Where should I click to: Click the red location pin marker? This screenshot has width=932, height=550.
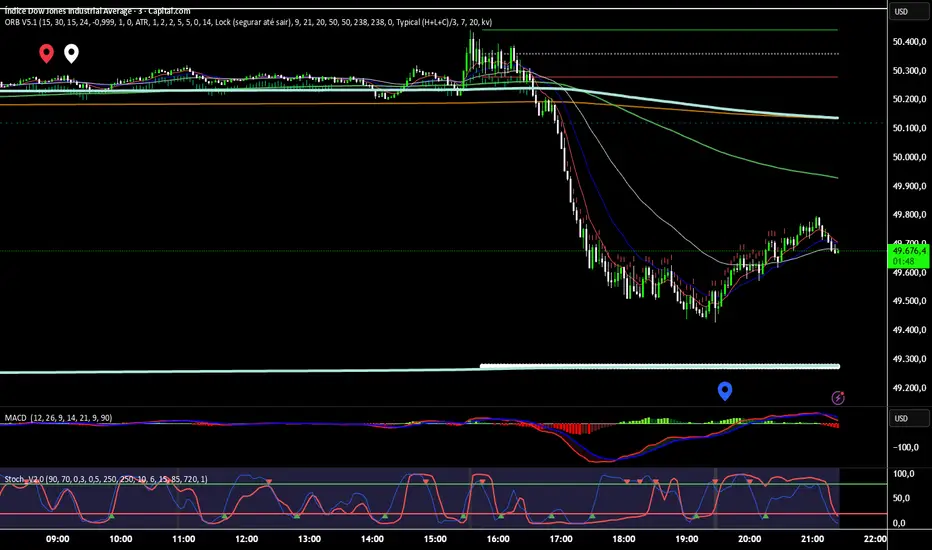(46, 53)
